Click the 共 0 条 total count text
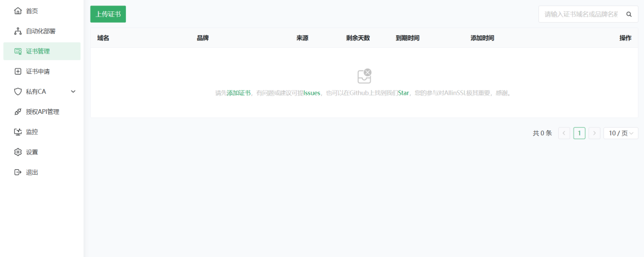This screenshot has width=644, height=257. [x=542, y=133]
